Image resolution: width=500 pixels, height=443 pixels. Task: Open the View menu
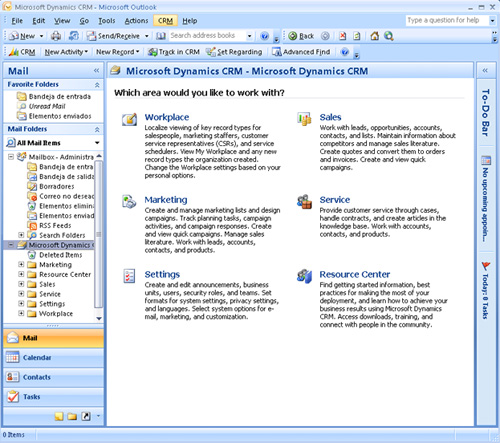[x=62, y=21]
